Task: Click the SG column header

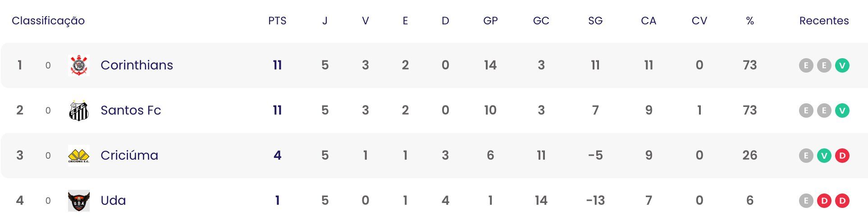Action: pyautogui.click(x=595, y=21)
